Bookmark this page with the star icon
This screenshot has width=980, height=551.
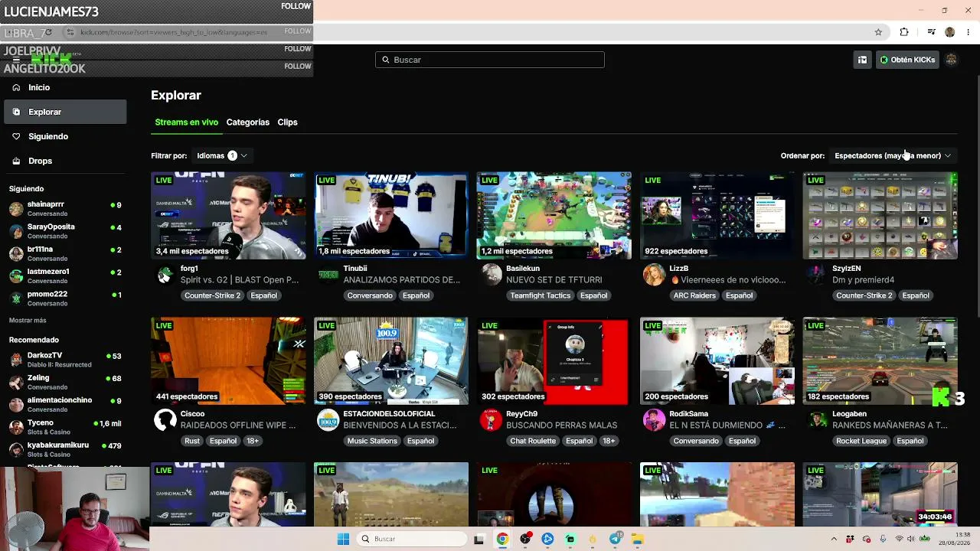click(x=878, y=32)
